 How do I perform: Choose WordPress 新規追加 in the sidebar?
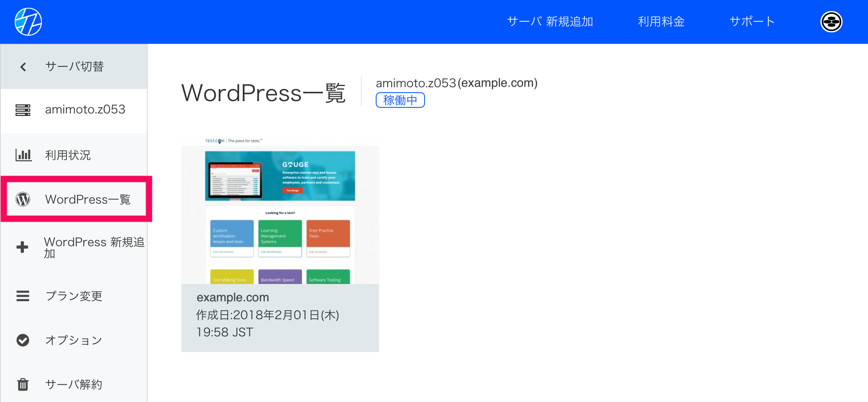[x=74, y=248]
